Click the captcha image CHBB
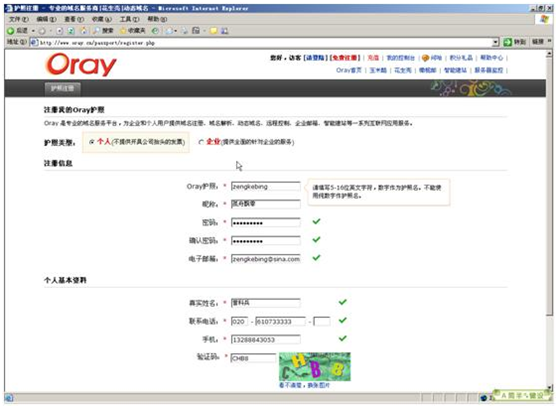 [x=315, y=366]
